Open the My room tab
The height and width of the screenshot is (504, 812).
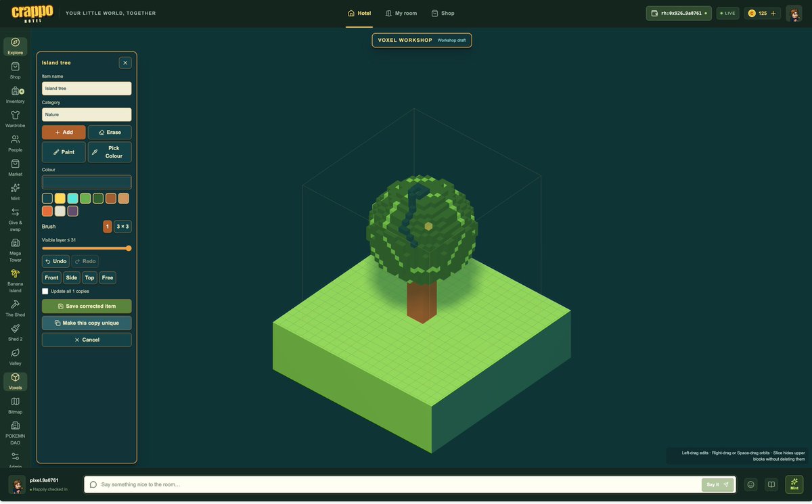(401, 13)
